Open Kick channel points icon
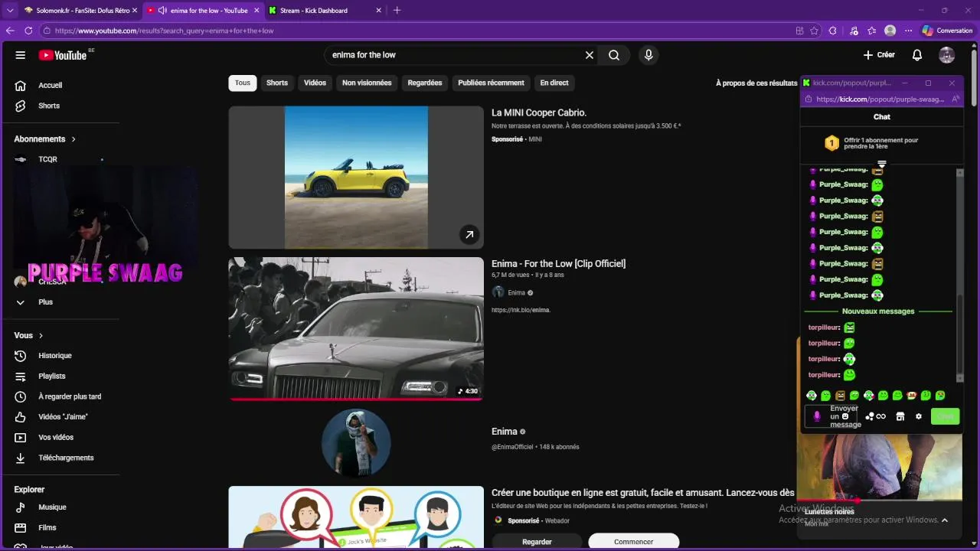Image resolution: width=980 pixels, height=551 pixels. [x=875, y=416]
